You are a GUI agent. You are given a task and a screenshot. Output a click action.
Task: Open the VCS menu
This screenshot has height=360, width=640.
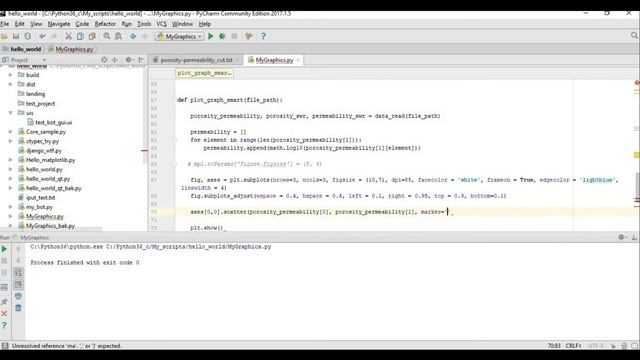(x=161, y=24)
